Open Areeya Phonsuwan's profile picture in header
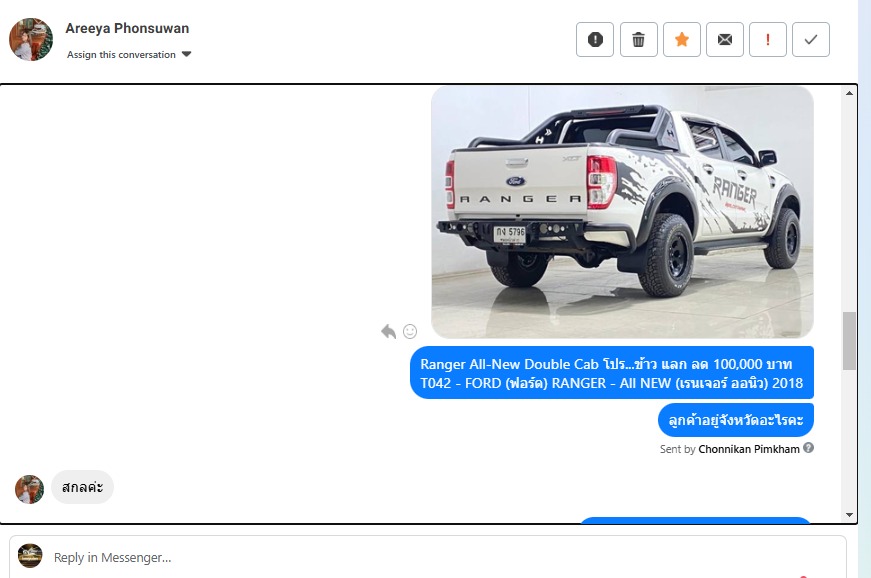Image resolution: width=871 pixels, height=578 pixels. click(x=31, y=39)
